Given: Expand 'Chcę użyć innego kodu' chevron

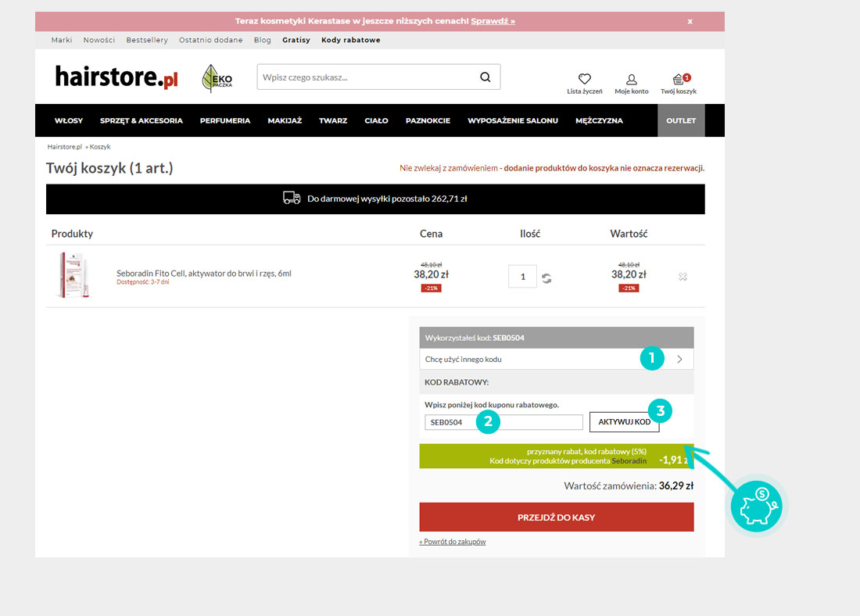Looking at the screenshot, I should tap(679, 359).
